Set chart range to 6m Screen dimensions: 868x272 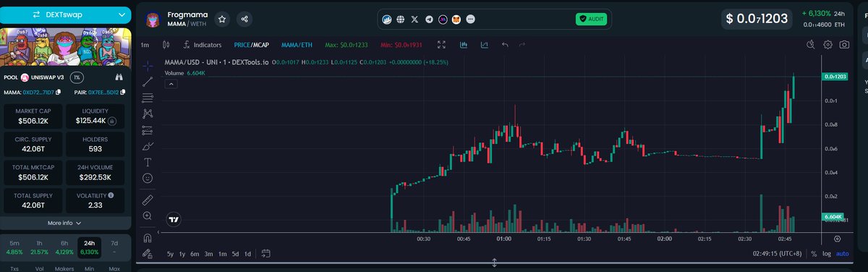(195, 254)
